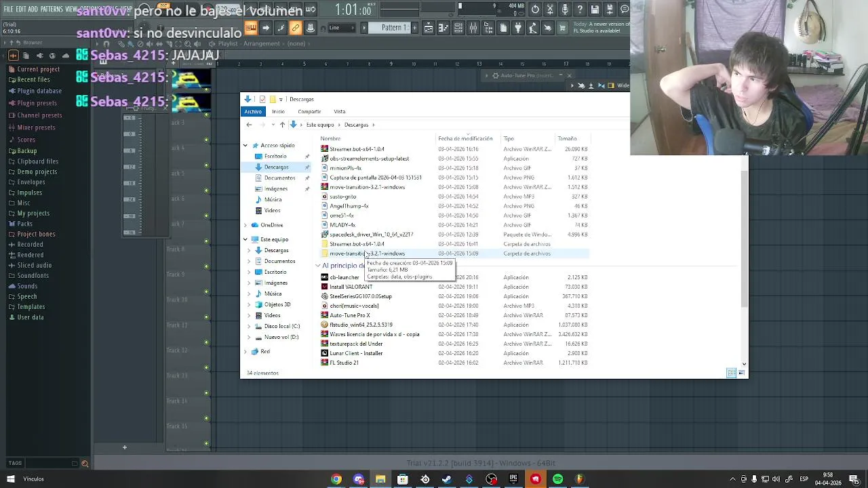868x488 pixels.
Task: Open Epic Games launcher from taskbar
Action: (513, 479)
